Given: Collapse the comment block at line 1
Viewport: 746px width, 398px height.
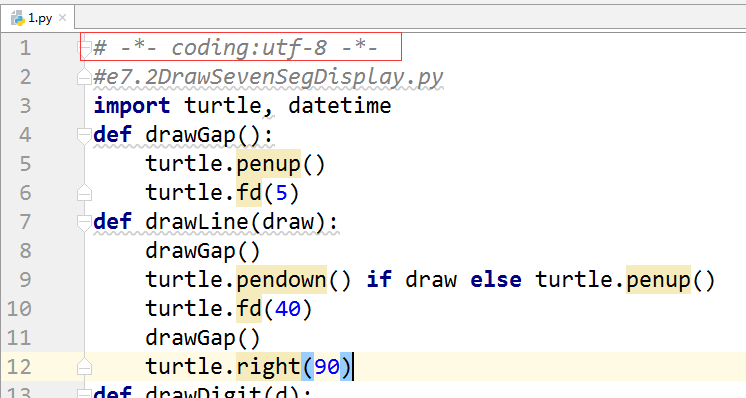Looking at the screenshot, I should 84,48.
